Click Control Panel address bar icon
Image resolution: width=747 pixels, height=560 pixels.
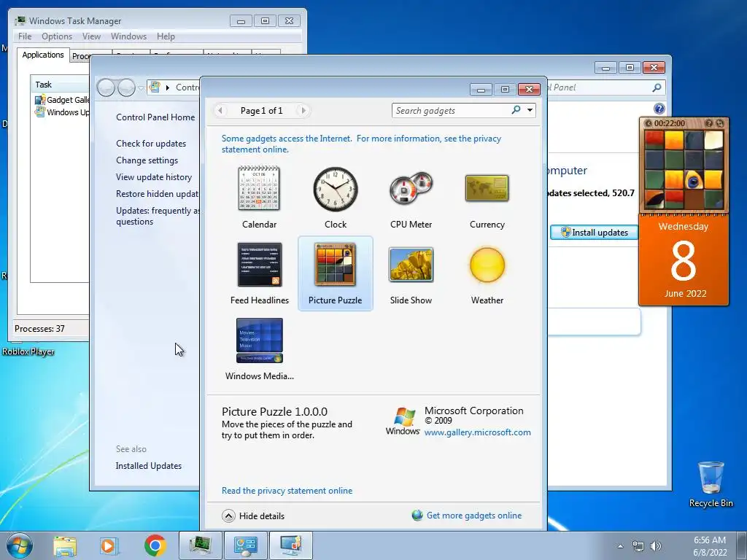point(155,87)
